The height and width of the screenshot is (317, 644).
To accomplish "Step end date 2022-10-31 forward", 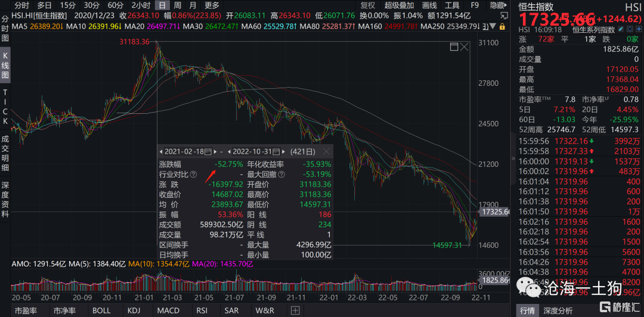I will coord(283,151).
